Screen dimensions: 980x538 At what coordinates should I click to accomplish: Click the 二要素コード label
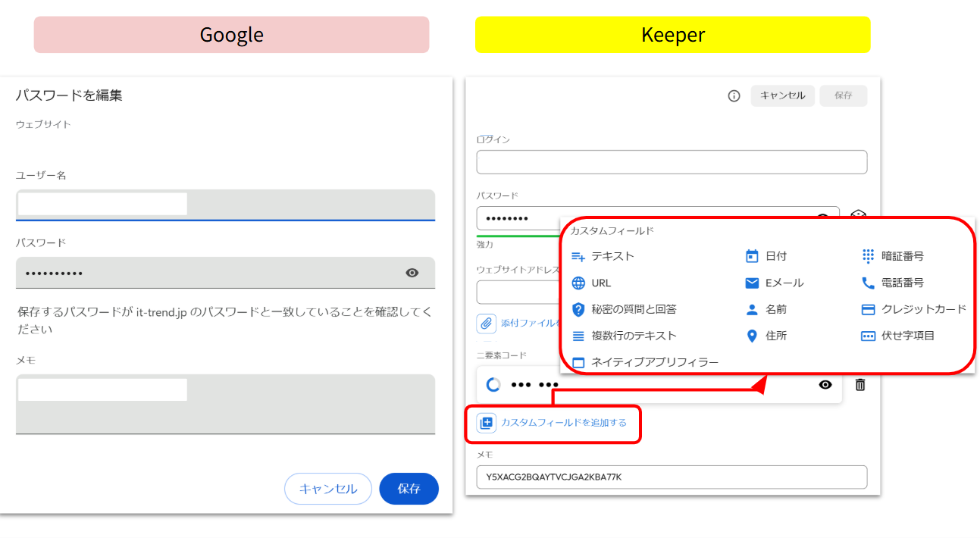click(501, 355)
